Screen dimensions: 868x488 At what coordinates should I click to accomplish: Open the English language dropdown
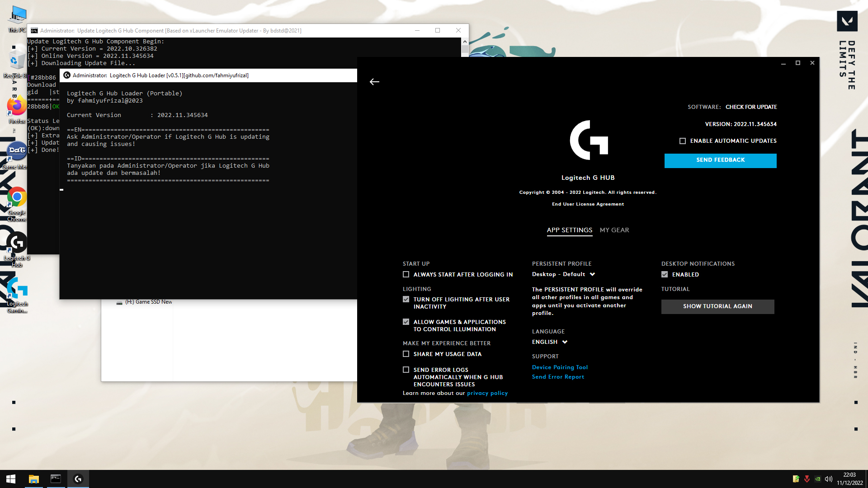(549, 342)
